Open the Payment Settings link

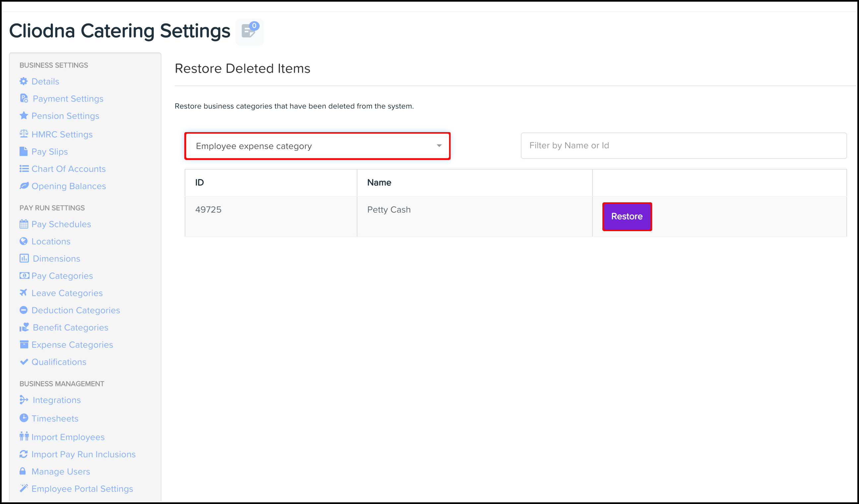[68, 99]
